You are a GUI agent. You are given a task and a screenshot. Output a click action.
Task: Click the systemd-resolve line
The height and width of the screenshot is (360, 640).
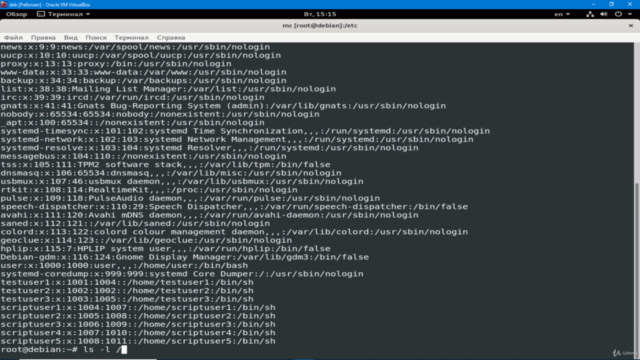pos(209,148)
